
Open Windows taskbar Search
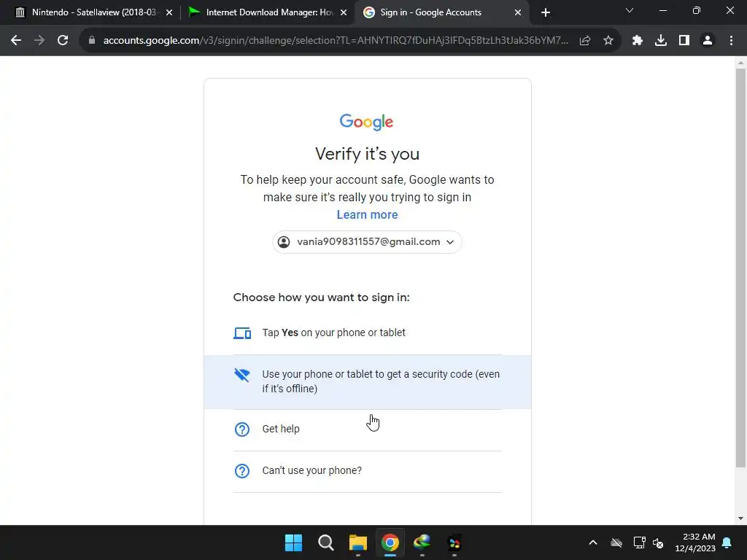coord(326,542)
